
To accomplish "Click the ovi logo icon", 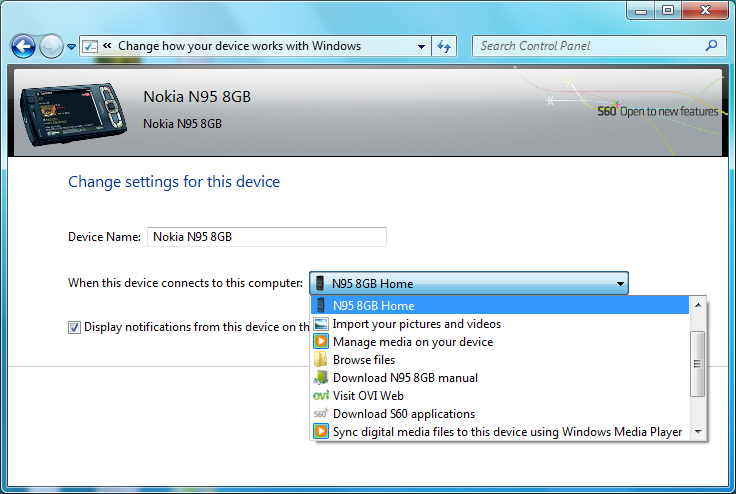I will coord(321,396).
